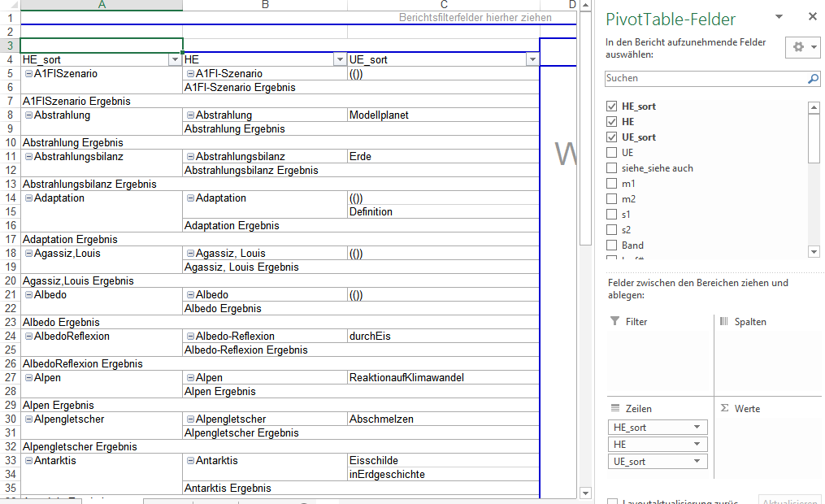Open the PivotTable field list gear settings

(802, 47)
